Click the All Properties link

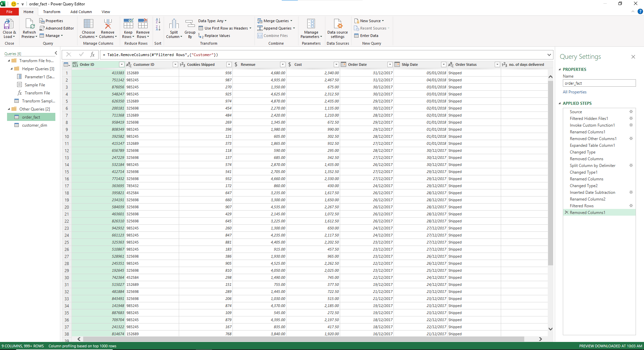(575, 92)
